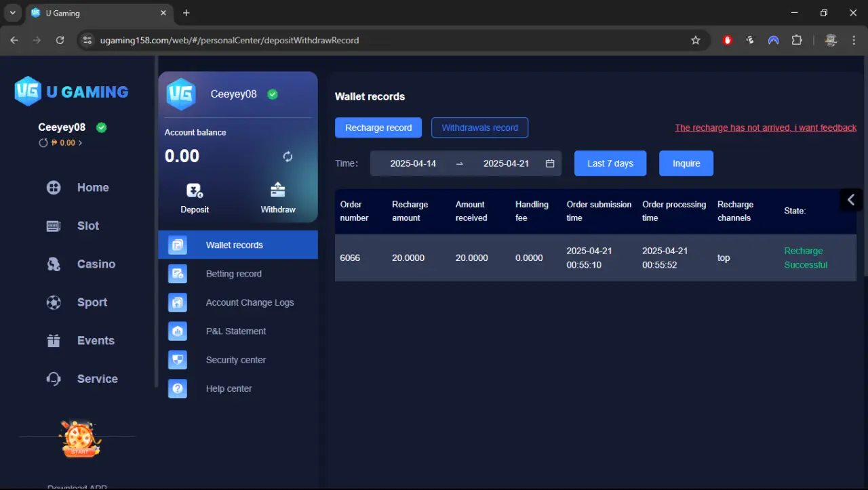Click the U Gaming logo
Viewport: 868px width, 490px height.
(x=71, y=91)
